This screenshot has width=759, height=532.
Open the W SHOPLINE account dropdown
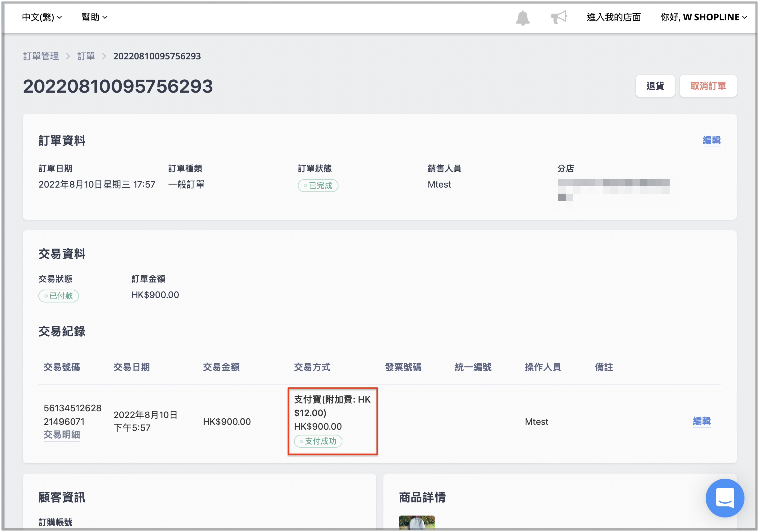point(703,17)
